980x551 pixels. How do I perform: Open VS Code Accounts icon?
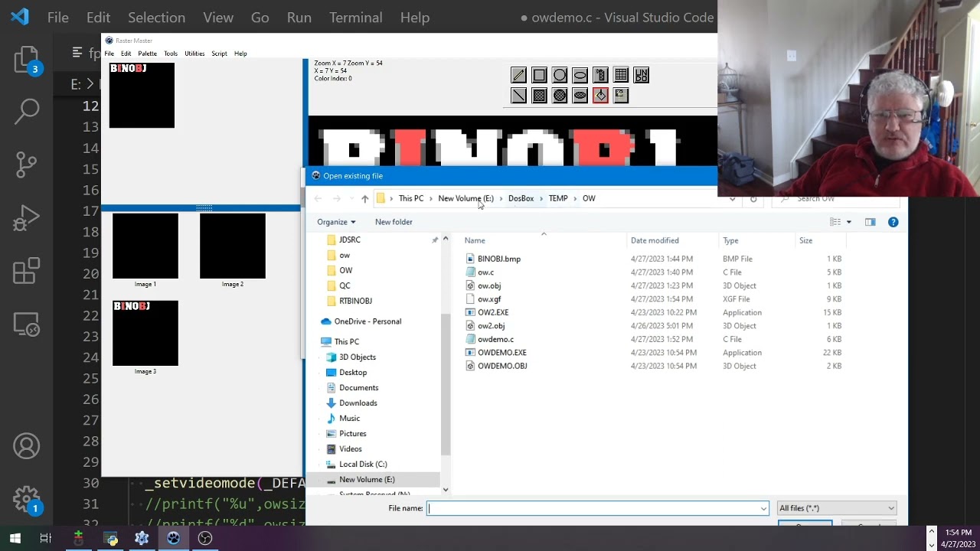pos(26,446)
